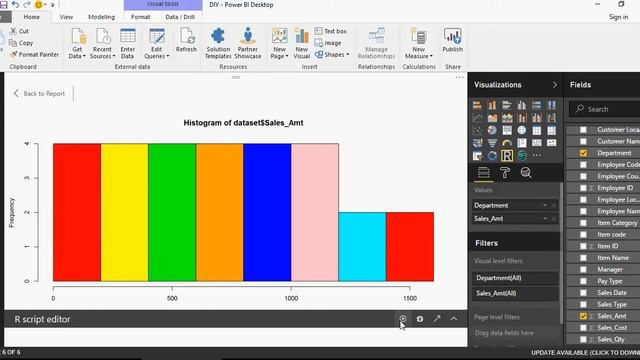
Task: Choose the treemap visualization
Action: (507, 131)
